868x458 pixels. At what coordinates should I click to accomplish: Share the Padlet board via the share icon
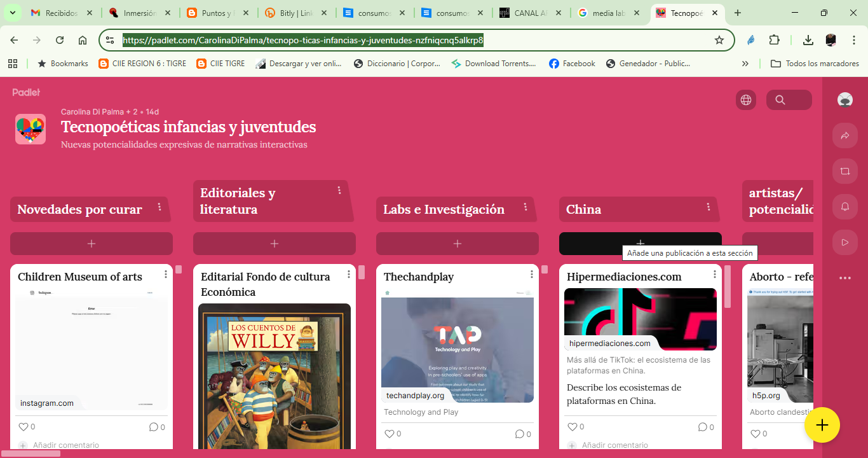844,135
